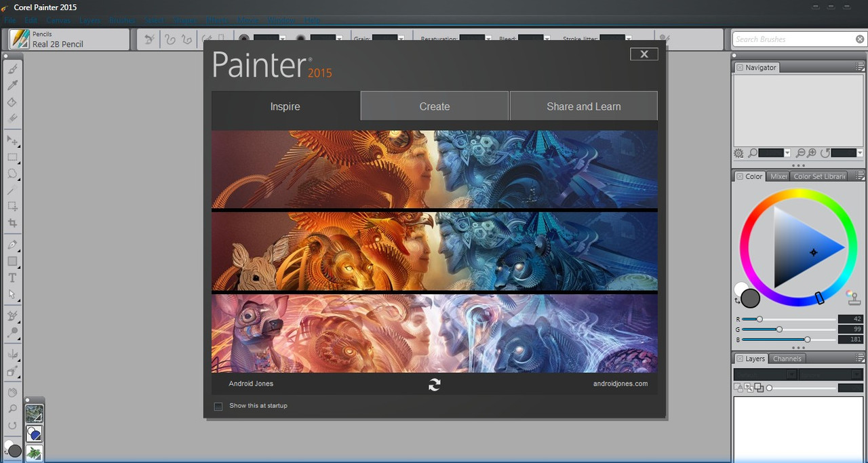Select the Lasso tool
868x463 pixels.
point(12,174)
